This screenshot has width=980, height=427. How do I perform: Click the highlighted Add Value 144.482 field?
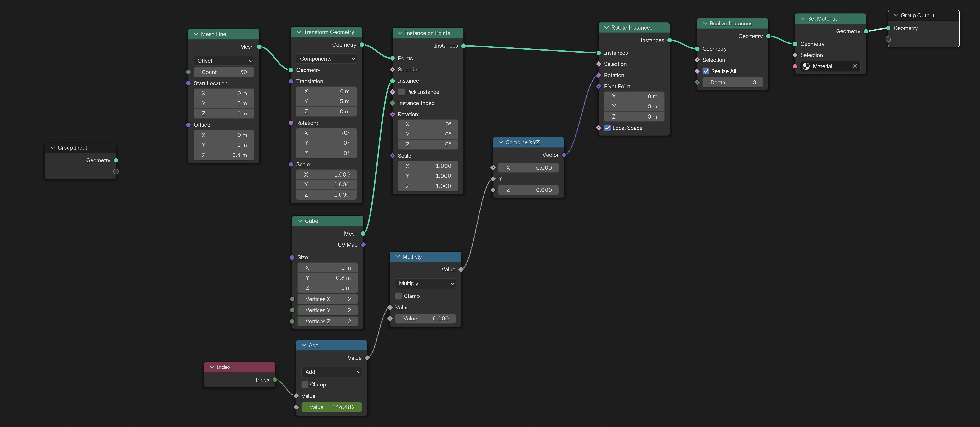332,407
